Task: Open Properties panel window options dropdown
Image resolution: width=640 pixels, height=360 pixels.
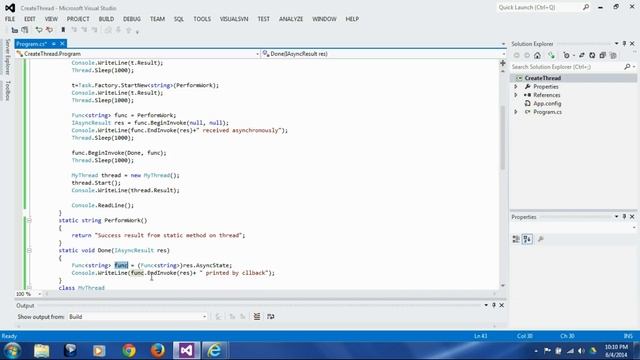Action: point(616,217)
